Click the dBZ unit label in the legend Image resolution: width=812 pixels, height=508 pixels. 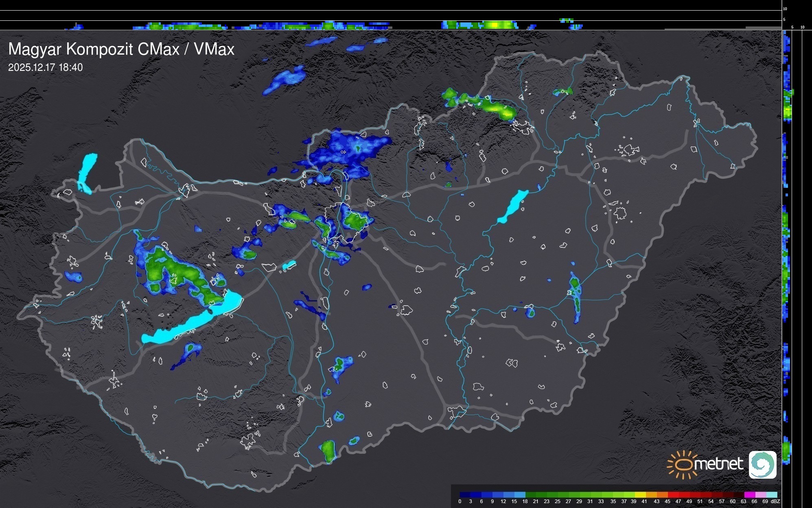tap(775, 501)
